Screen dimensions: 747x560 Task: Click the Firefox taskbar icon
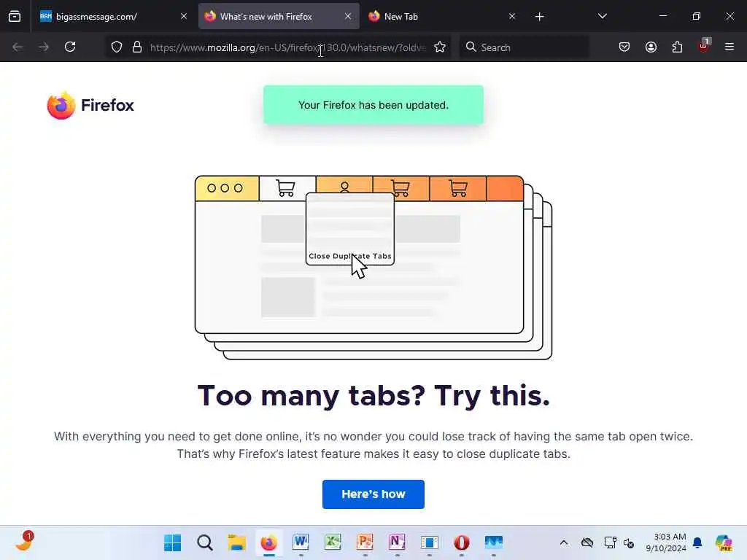tap(269, 542)
